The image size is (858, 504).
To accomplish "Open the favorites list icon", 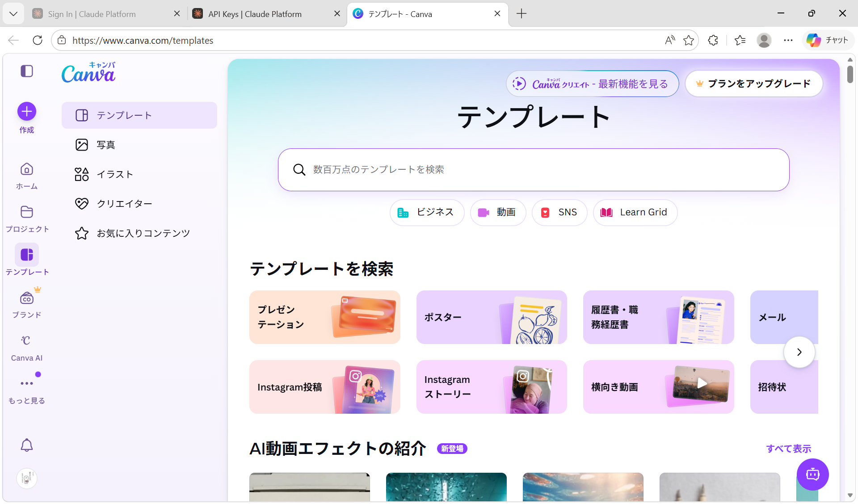I will [x=740, y=40].
